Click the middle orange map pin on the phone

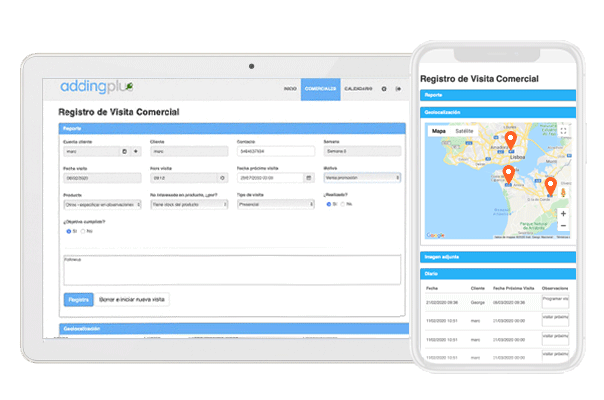[508, 174]
